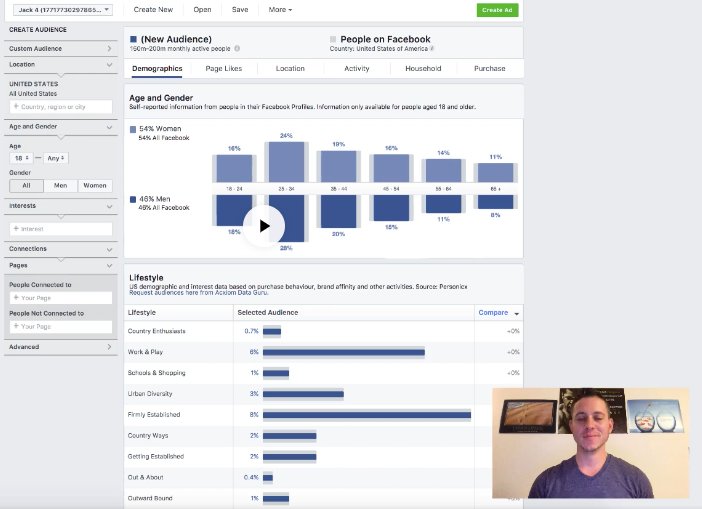Play the video with center play button

coord(264,226)
